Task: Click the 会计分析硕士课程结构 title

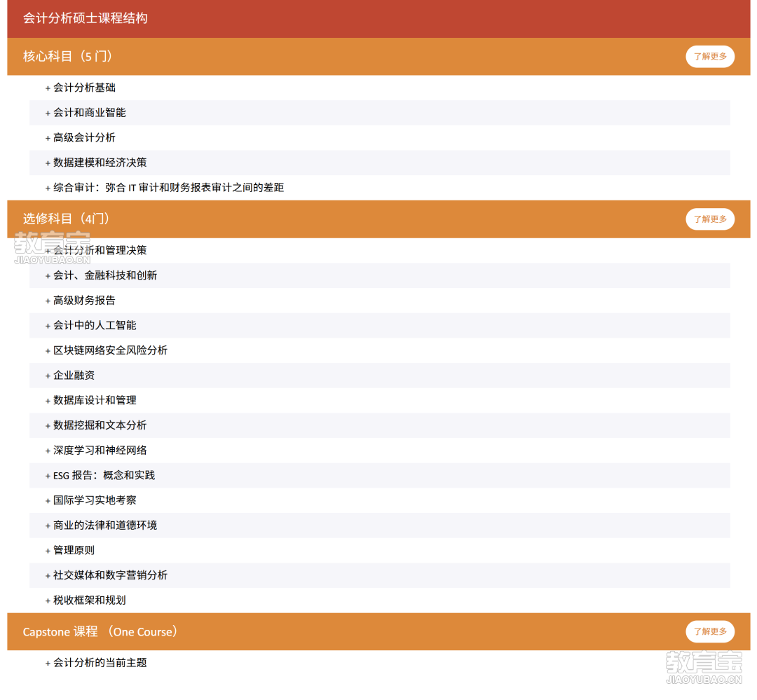Action: (86, 18)
